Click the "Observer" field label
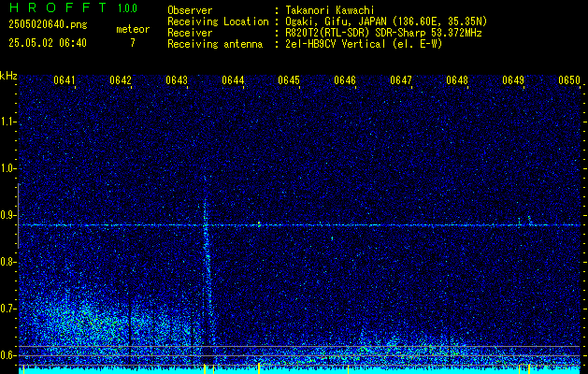The width and height of the screenshot is (588, 374). [x=190, y=10]
